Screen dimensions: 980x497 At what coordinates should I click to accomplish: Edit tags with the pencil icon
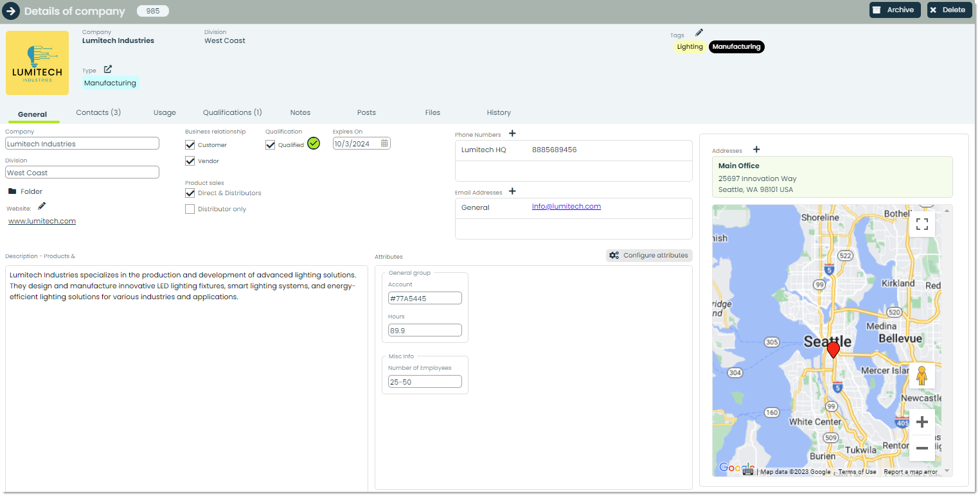click(x=699, y=33)
